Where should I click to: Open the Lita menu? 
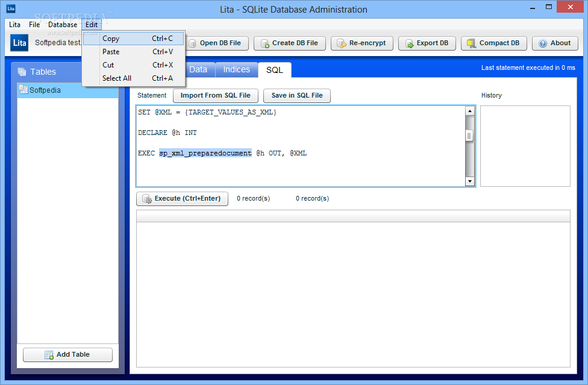pos(14,25)
